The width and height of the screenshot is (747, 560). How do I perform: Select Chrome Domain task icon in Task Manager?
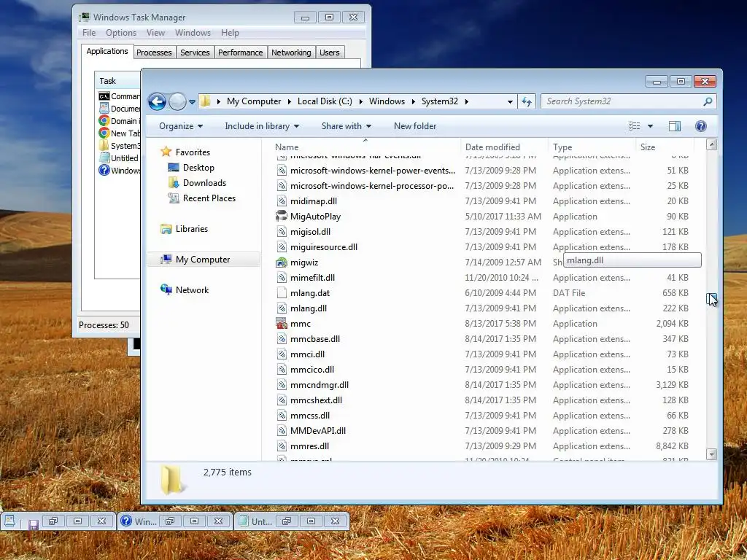(x=104, y=121)
